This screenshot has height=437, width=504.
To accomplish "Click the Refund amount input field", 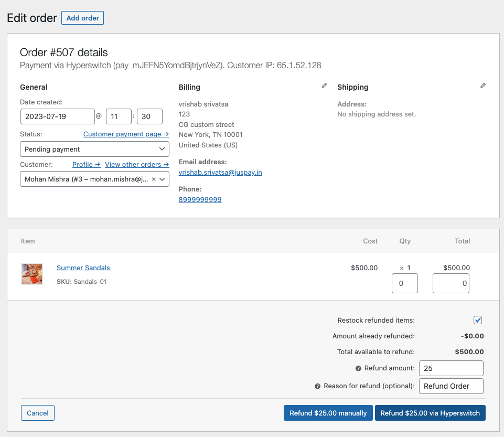I will click(x=451, y=368).
